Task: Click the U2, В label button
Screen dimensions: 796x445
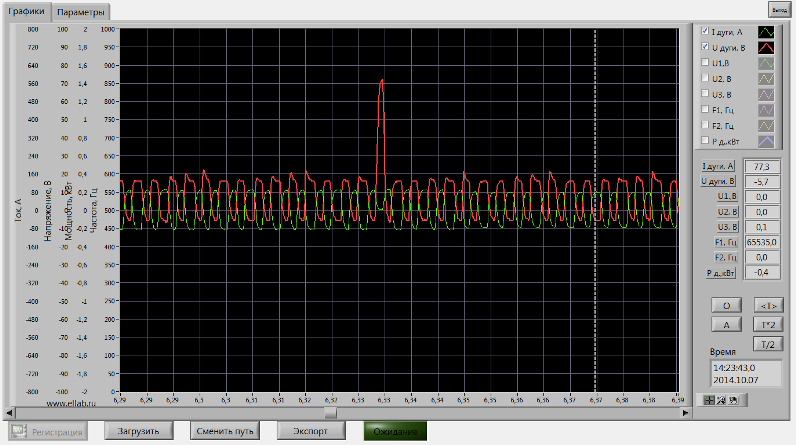Action: (727, 212)
